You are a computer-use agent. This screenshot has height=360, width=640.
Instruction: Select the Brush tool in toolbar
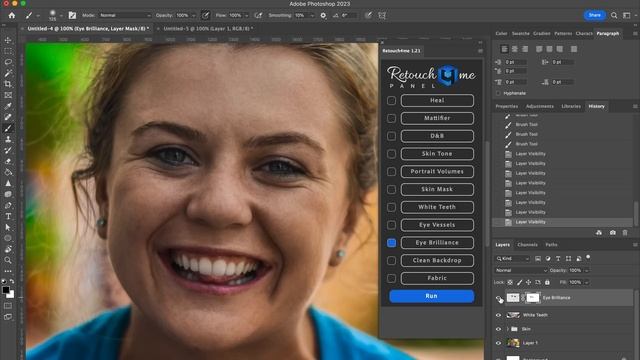(x=8, y=128)
